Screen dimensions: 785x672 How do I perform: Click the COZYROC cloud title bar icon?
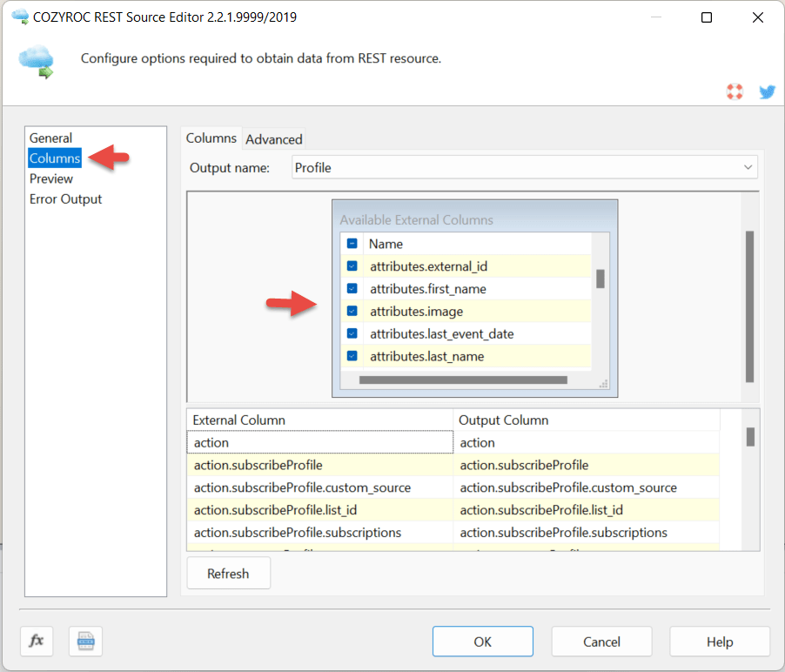[20, 17]
